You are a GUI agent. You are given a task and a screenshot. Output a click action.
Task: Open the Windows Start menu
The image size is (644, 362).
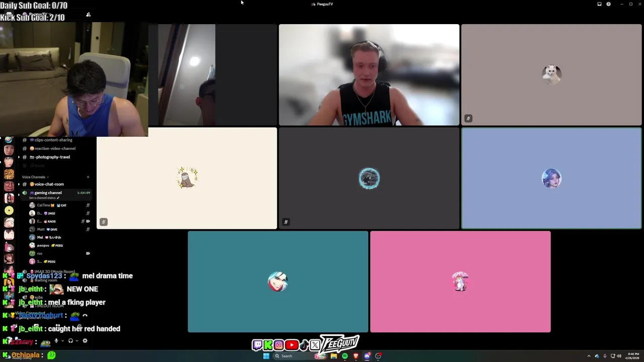tap(266, 356)
